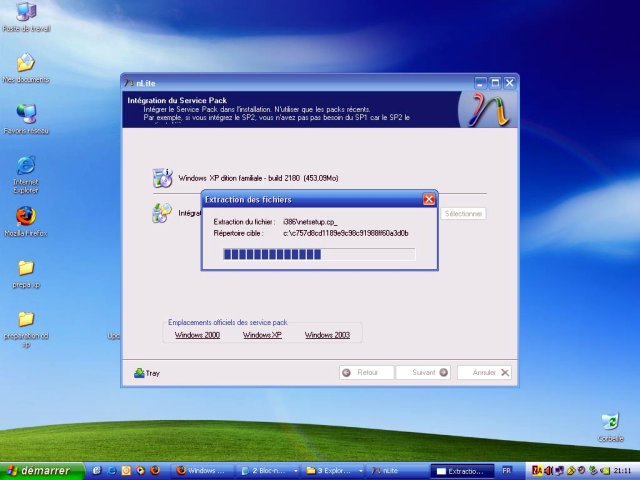
Task: Select Windows XP build 2180 text
Action: click(x=258, y=178)
